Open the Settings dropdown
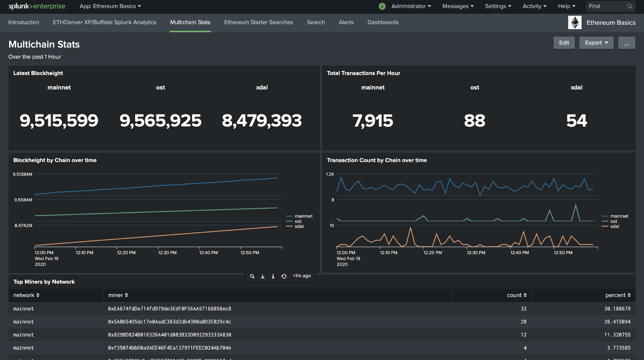 498,6
